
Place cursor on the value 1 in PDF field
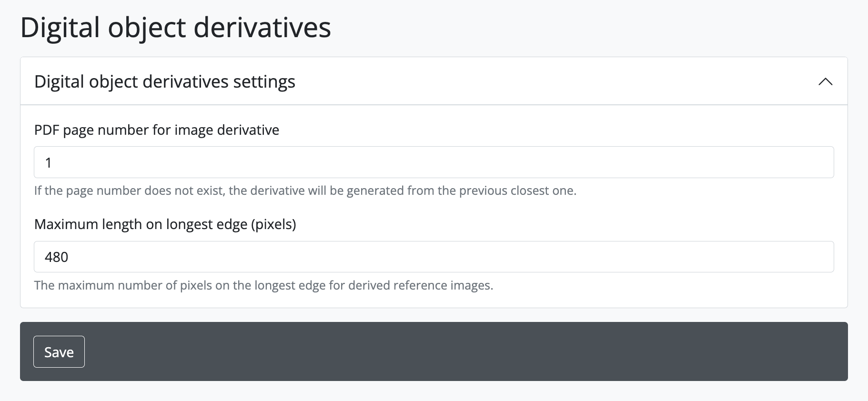[48, 163]
